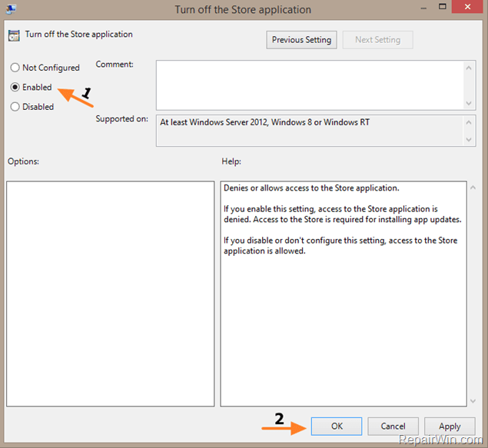
Task: Click the Supported on scroll up arrow
Action: tap(469, 123)
